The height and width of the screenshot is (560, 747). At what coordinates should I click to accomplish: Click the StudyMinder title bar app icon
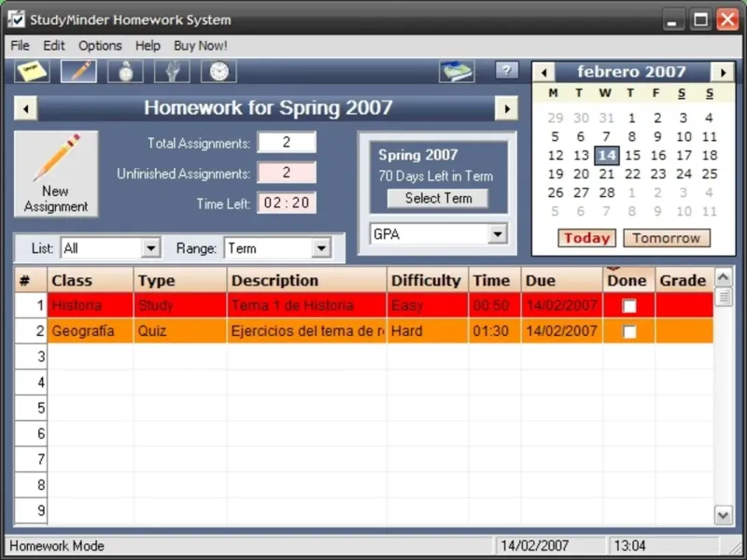(16, 19)
